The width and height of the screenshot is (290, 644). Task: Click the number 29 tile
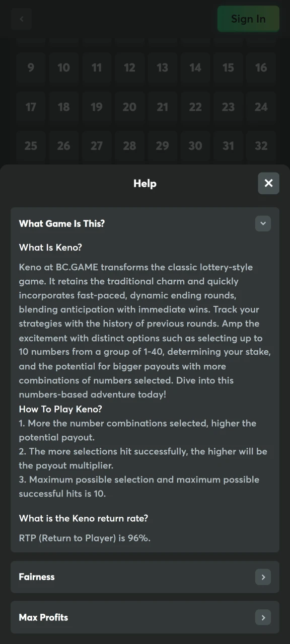click(x=162, y=146)
